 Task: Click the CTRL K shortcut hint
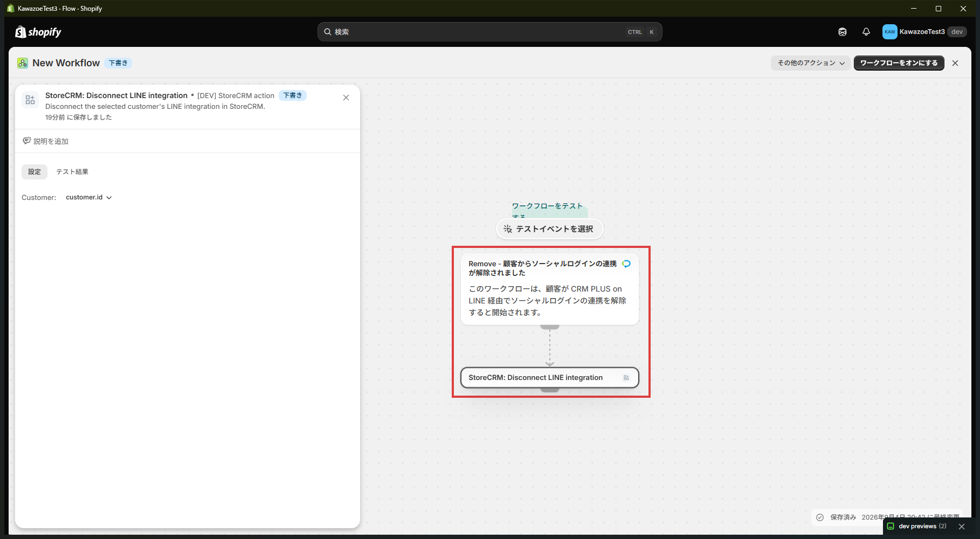click(x=641, y=32)
